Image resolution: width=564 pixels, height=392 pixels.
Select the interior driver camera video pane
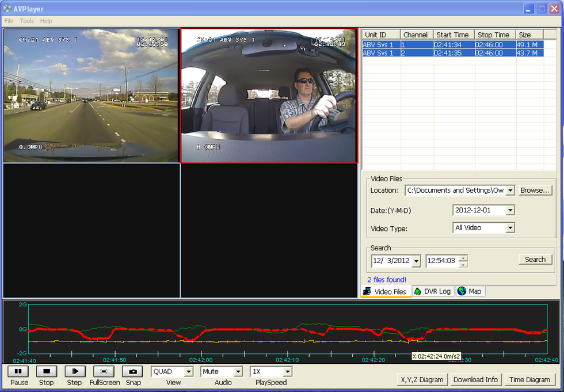[x=269, y=96]
